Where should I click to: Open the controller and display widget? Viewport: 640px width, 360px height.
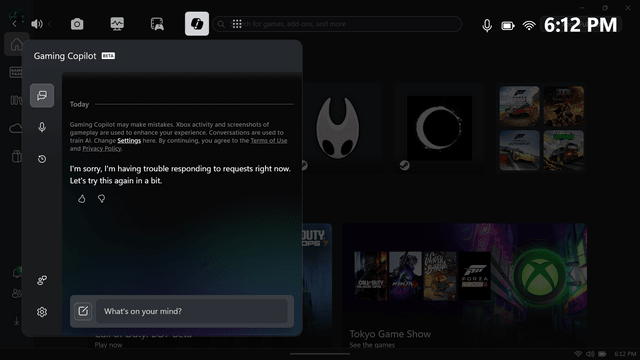[x=157, y=24]
